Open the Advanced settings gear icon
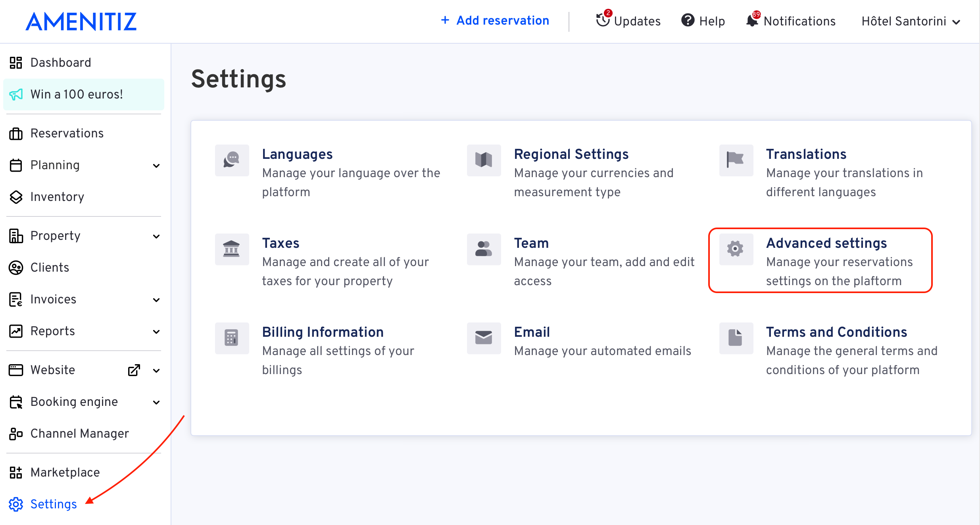980x525 pixels. (736, 249)
